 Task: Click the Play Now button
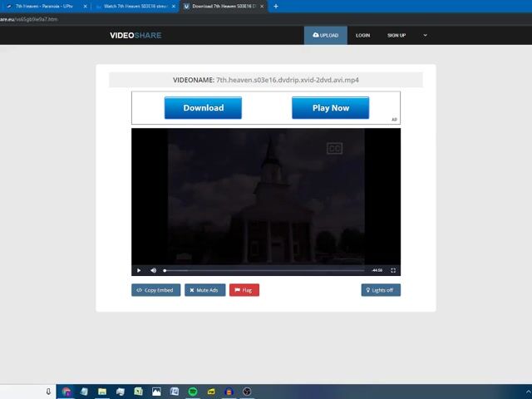[331, 108]
